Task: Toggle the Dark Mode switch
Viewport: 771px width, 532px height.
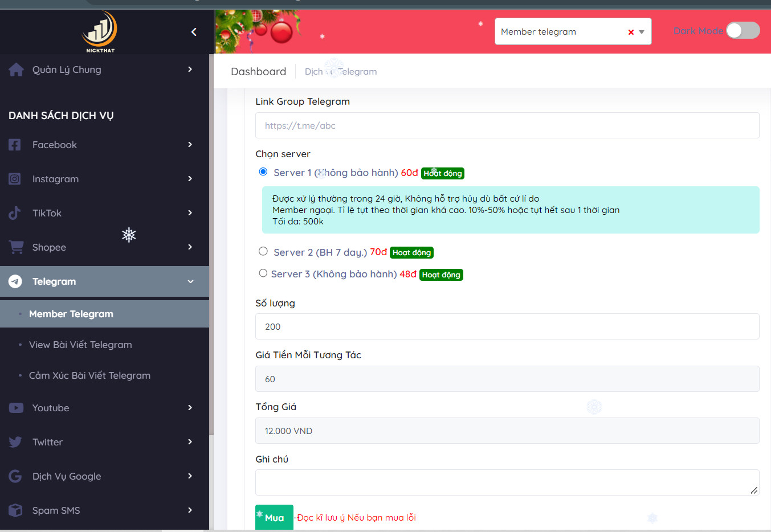Action: (x=743, y=30)
